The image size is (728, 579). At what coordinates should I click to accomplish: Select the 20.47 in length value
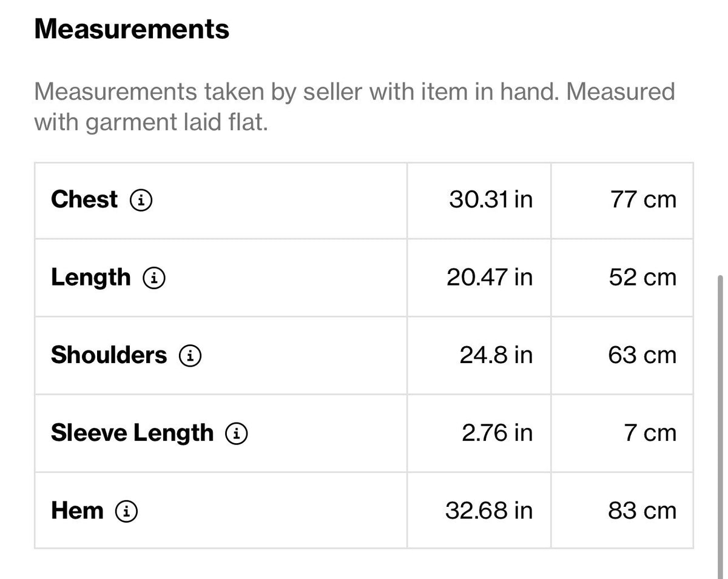tap(490, 278)
